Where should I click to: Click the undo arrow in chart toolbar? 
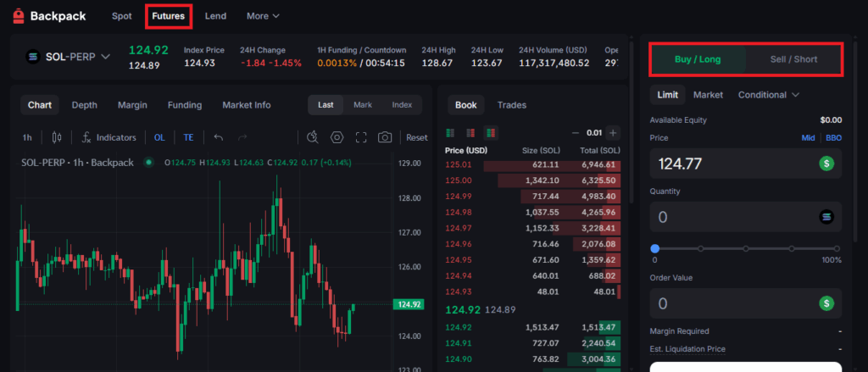(x=219, y=137)
